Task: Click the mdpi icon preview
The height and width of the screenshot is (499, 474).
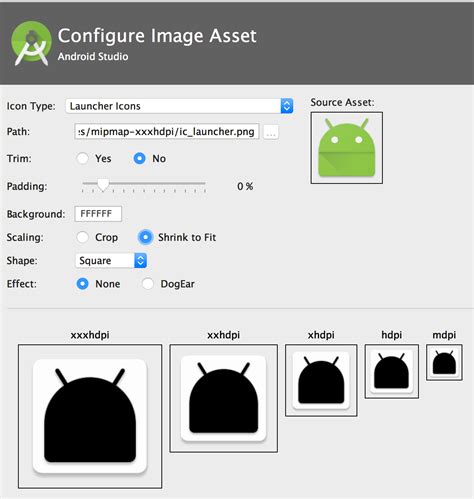Action: click(444, 362)
